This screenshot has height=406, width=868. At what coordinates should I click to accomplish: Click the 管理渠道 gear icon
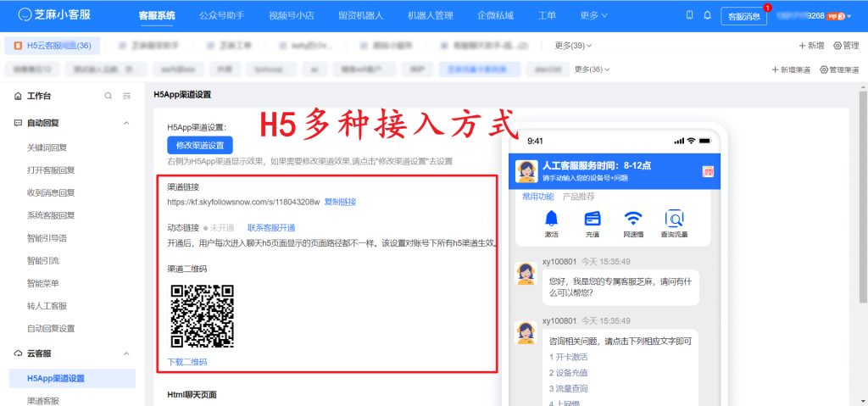coord(824,70)
